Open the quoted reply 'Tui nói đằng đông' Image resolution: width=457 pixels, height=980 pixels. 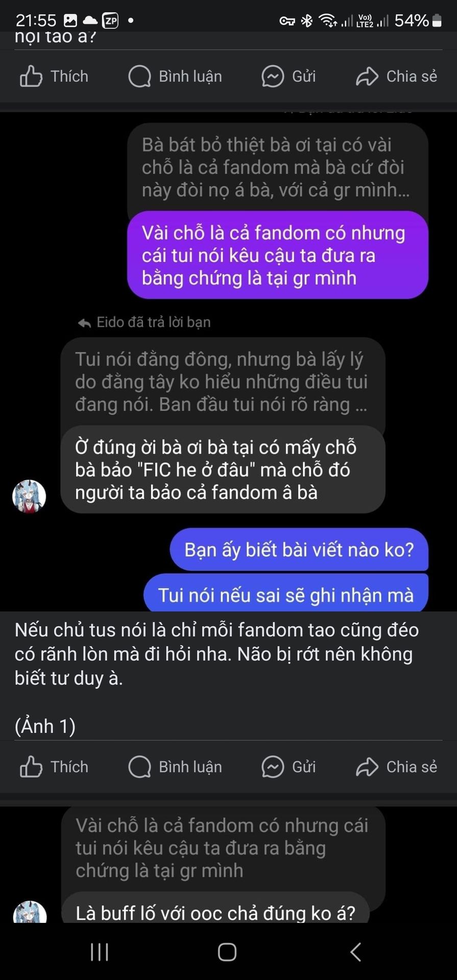point(223,383)
